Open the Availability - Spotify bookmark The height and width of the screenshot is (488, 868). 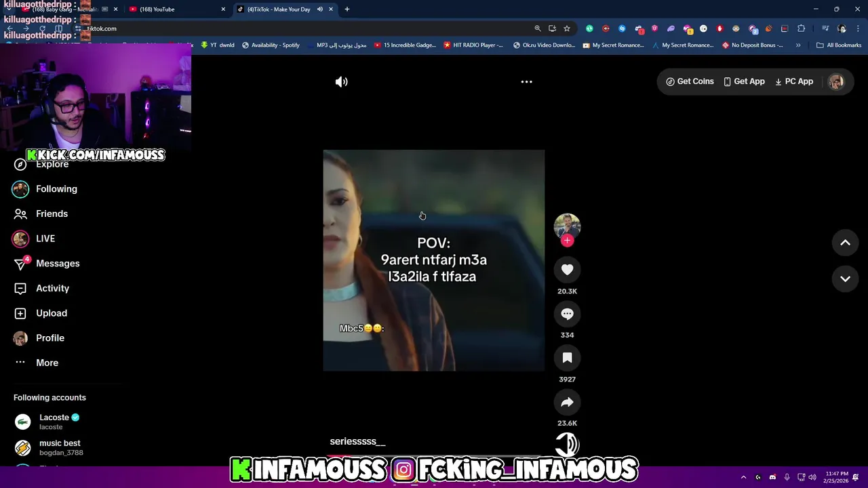pyautogui.click(x=271, y=45)
